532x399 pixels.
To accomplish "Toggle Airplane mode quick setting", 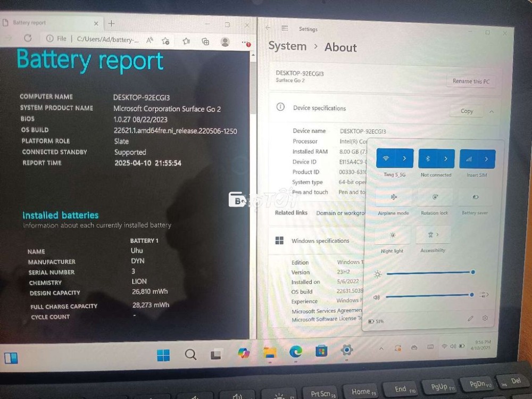I will [x=394, y=197].
